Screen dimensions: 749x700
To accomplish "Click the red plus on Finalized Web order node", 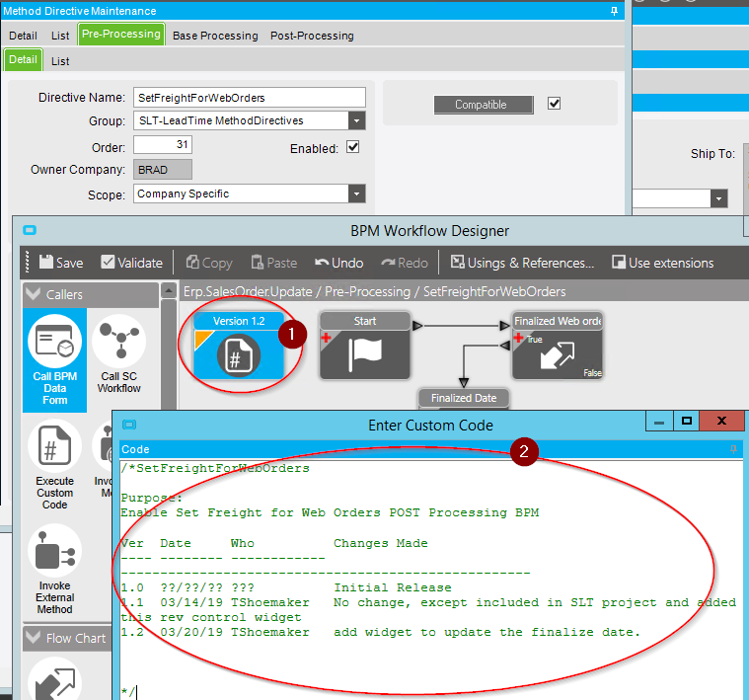I will tap(519, 339).
